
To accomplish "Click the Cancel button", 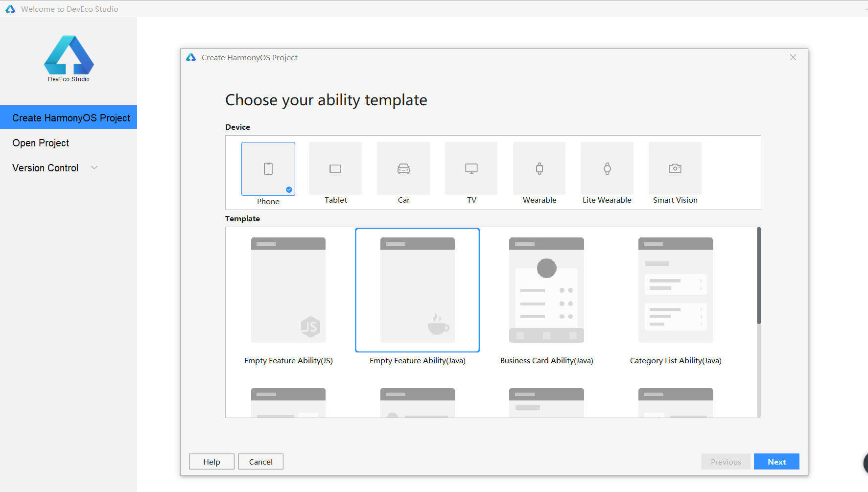I will (x=260, y=462).
